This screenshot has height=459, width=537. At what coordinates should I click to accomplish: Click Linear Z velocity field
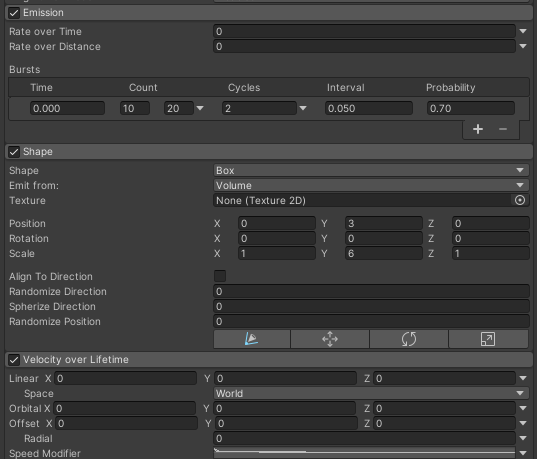(445, 378)
